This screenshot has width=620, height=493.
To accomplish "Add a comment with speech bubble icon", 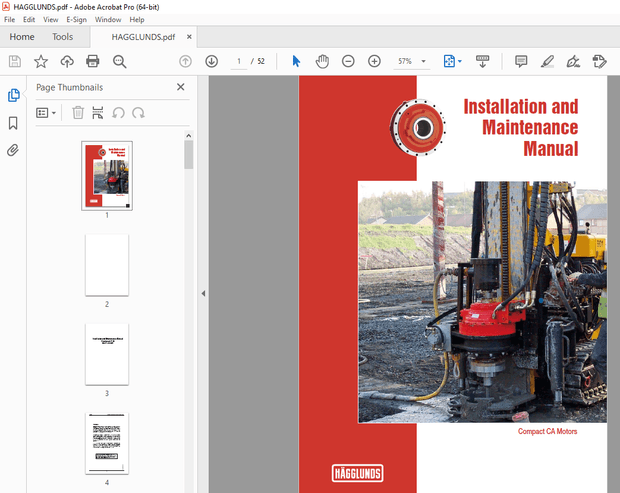I will click(x=521, y=61).
